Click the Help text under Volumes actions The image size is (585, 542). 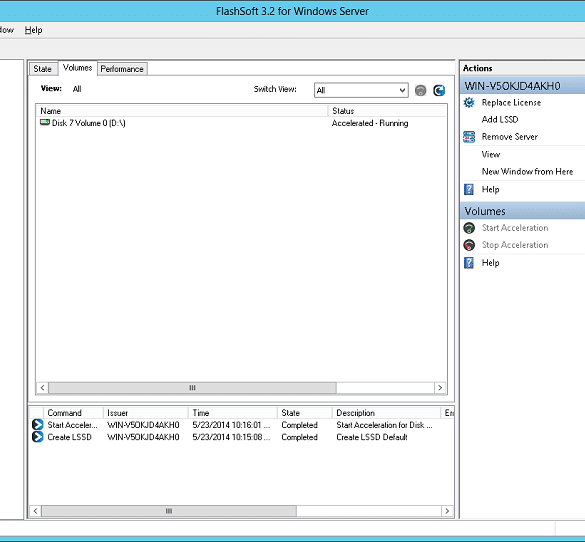point(491,263)
